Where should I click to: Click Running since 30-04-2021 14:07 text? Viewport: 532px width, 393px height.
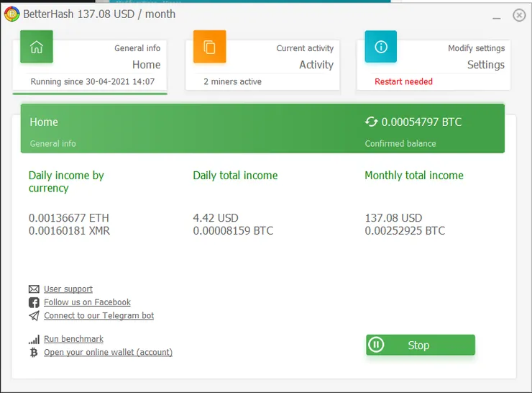click(x=92, y=81)
